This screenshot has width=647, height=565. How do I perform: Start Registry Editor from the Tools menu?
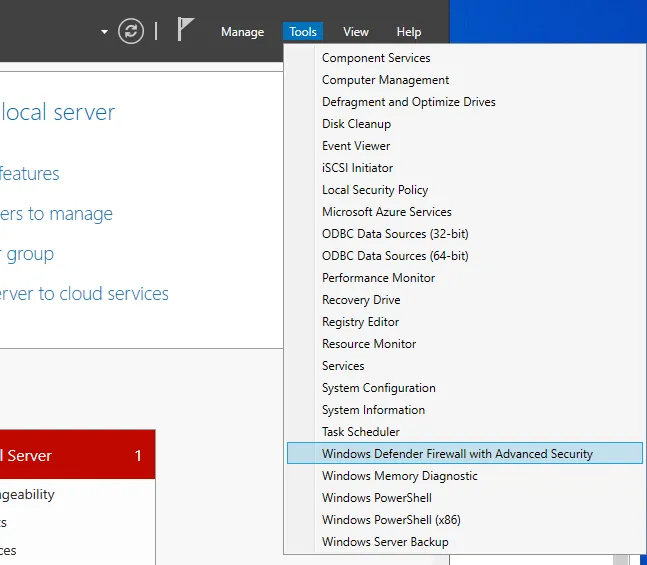(x=360, y=322)
